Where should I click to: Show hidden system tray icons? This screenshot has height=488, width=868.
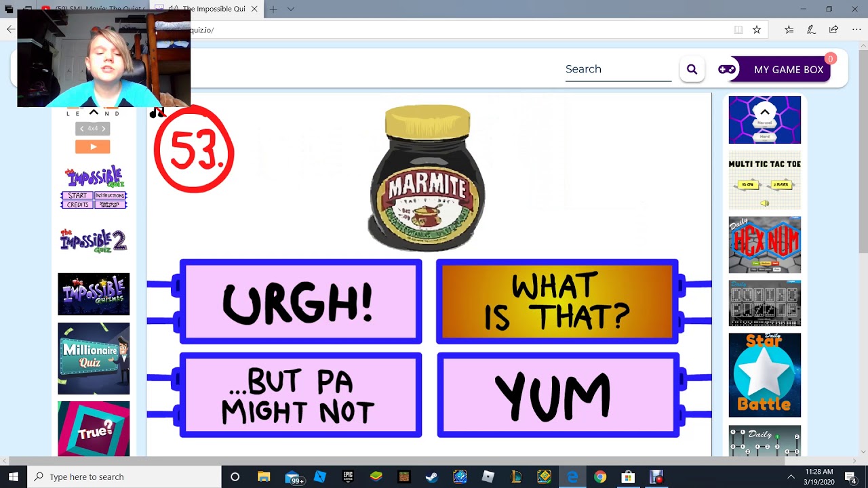point(791,476)
